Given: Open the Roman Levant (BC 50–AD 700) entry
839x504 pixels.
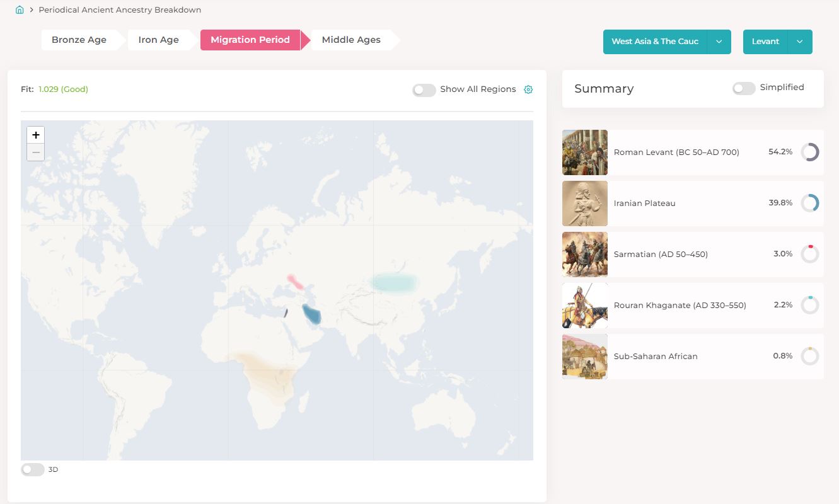Looking at the screenshot, I should coord(693,152).
